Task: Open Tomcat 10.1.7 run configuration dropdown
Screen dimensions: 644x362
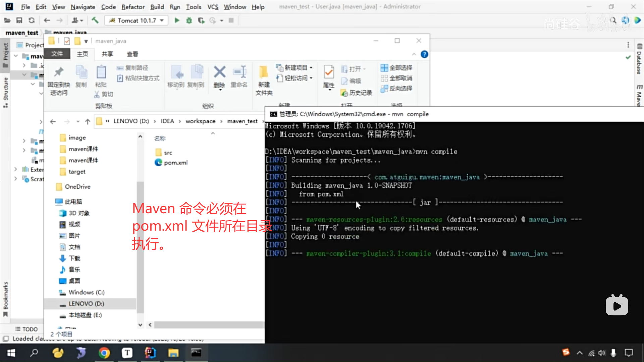Action: coord(136,20)
